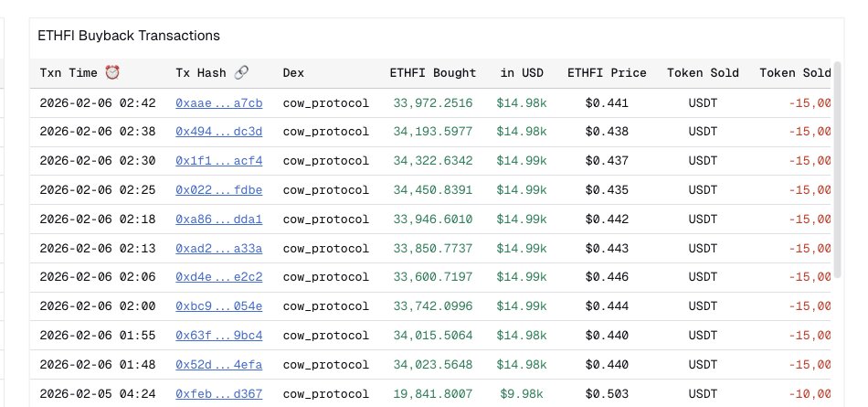The height and width of the screenshot is (407, 868).
Task: Open transaction hash 0x022...fdbe
Action: [x=219, y=190]
